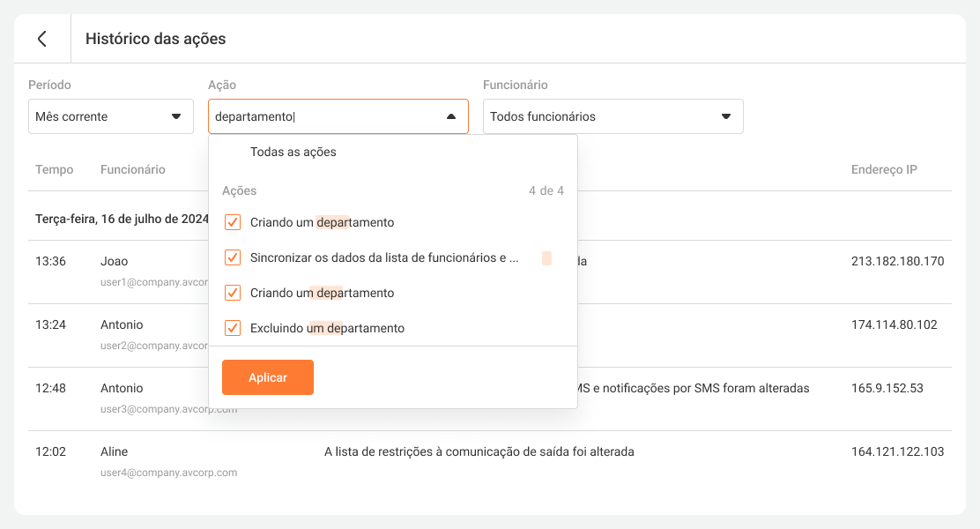Click the back arrow icon
Viewport: 980px width, 529px height.
[41, 39]
